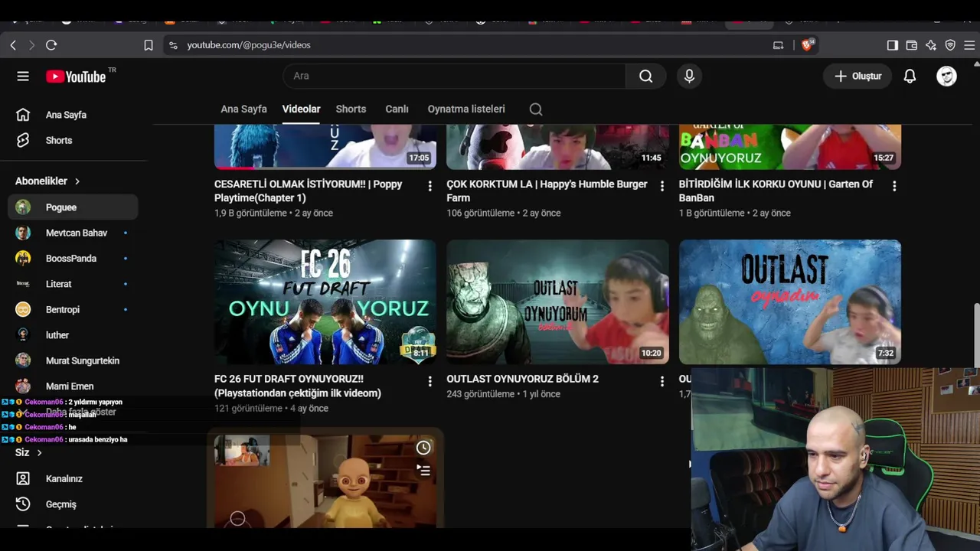Image resolution: width=980 pixels, height=551 pixels.
Task: Start voice search with the microphone
Action: click(689, 76)
